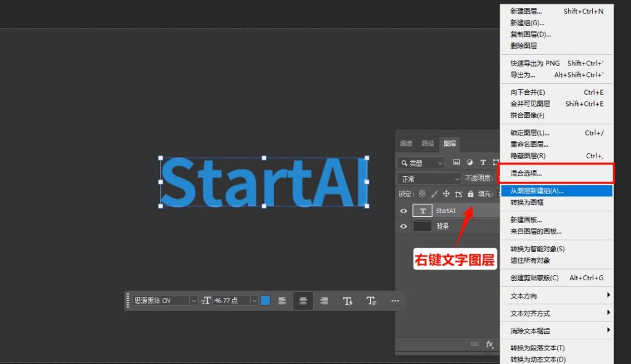
Task: Switch to the 通道 tab
Action: coord(406,144)
